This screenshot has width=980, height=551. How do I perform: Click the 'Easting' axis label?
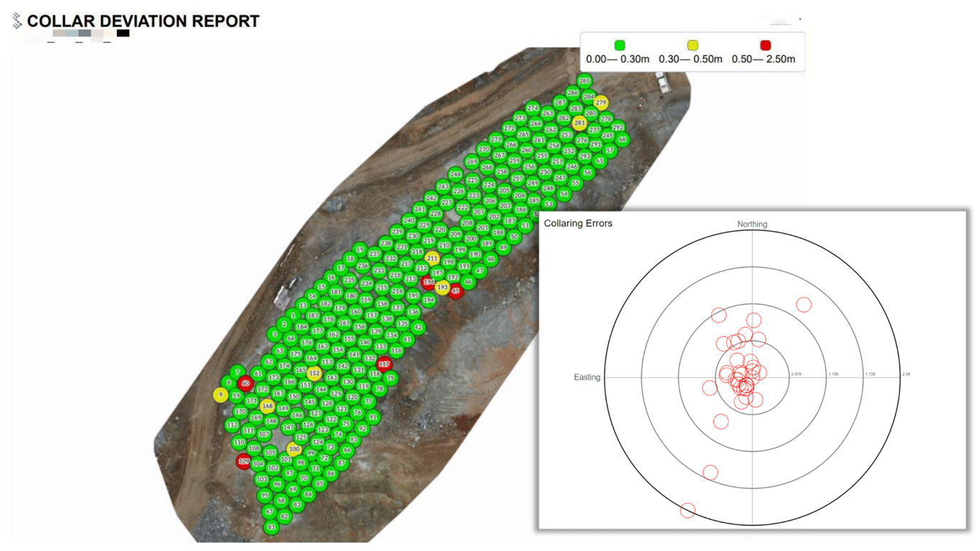click(587, 377)
